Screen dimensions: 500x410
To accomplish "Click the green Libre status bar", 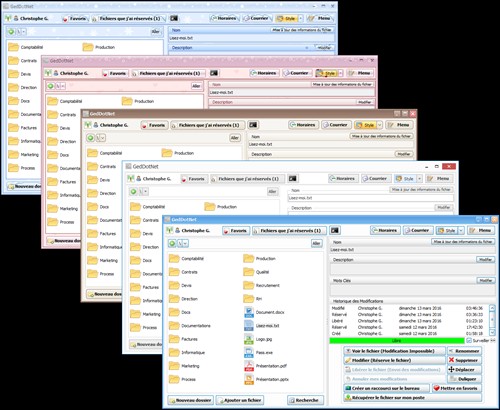I will [397, 341].
